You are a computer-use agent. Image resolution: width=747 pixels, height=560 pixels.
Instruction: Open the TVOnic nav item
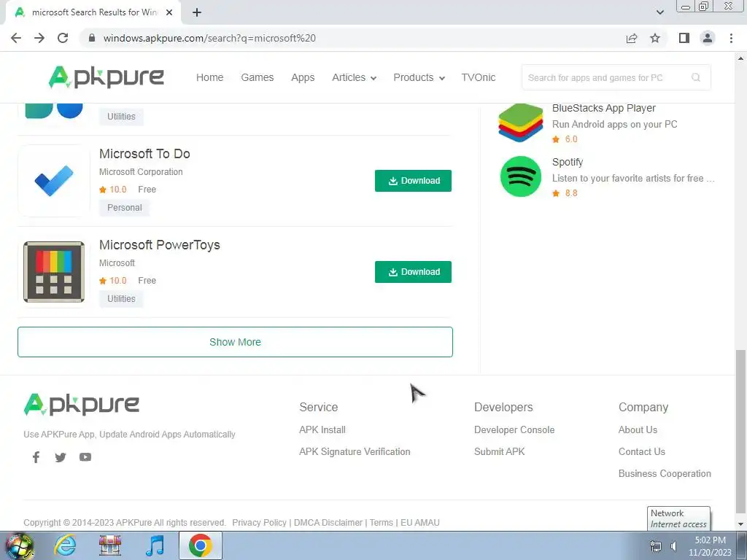click(479, 77)
